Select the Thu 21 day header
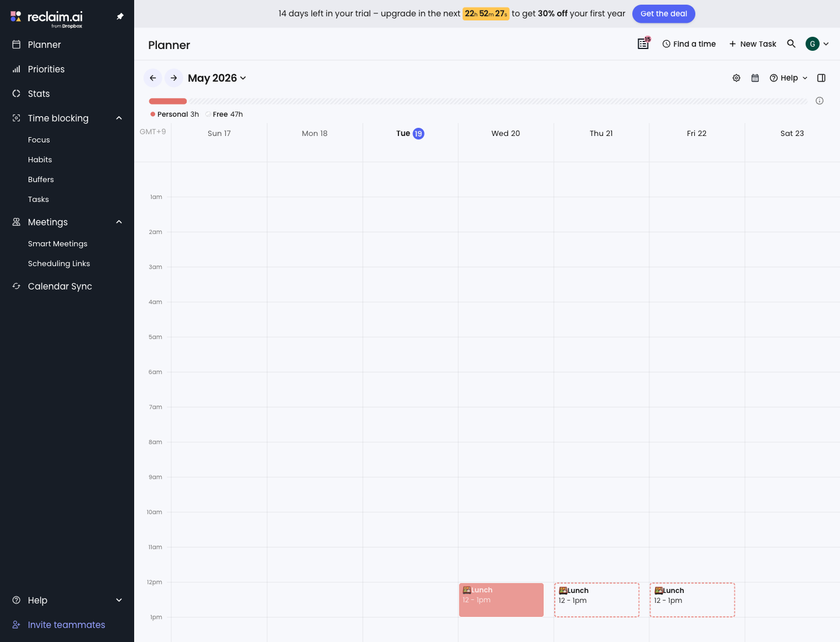This screenshot has height=642, width=840. point(601,133)
